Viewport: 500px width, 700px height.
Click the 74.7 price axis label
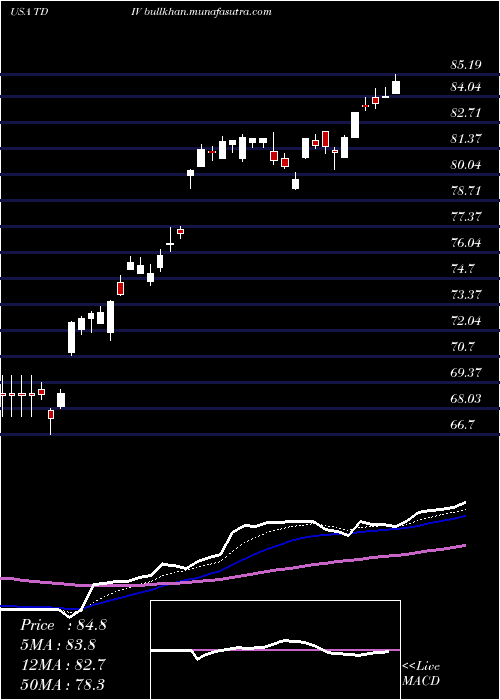coord(462,269)
